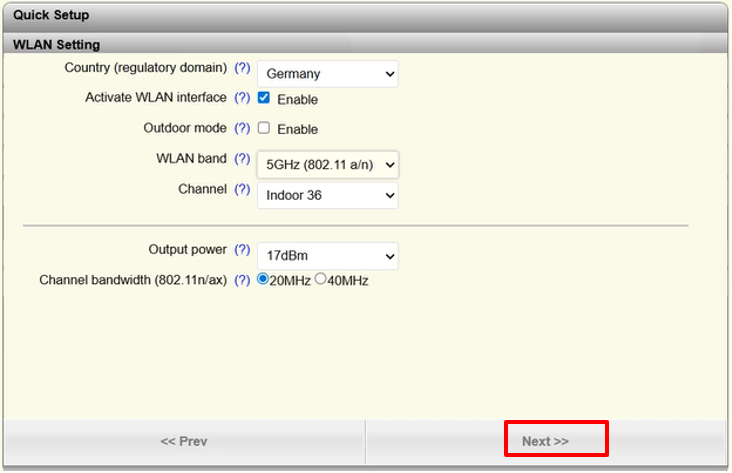This screenshot has height=473, width=732.
Task: Click help icon for Country regulatory domain
Action: (242, 68)
